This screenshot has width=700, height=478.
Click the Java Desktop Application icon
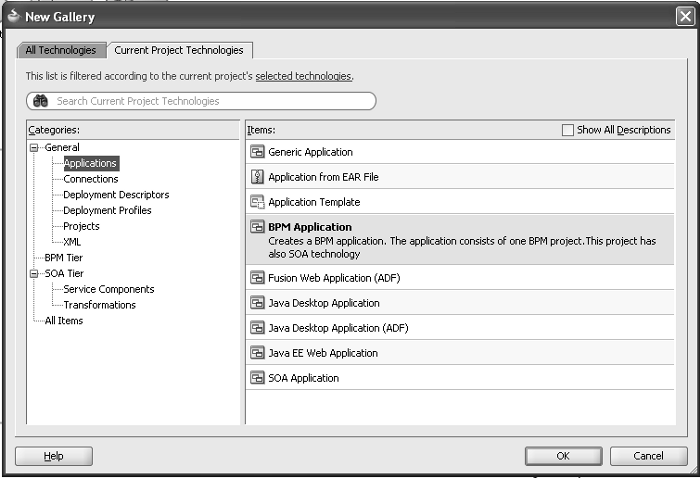257,303
